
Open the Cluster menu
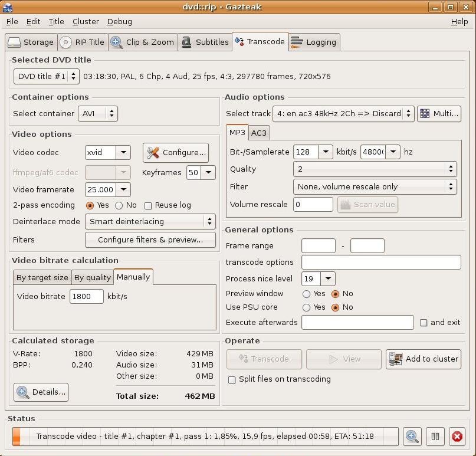(86, 22)
